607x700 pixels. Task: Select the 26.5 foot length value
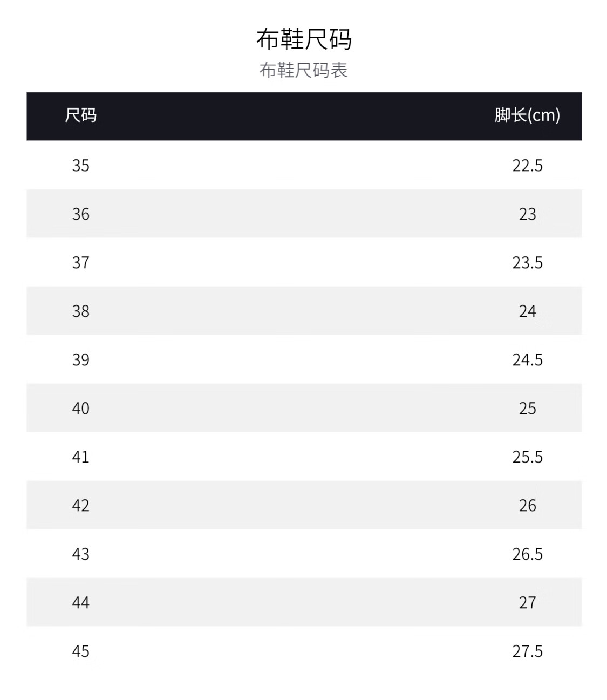coord(528,554)
